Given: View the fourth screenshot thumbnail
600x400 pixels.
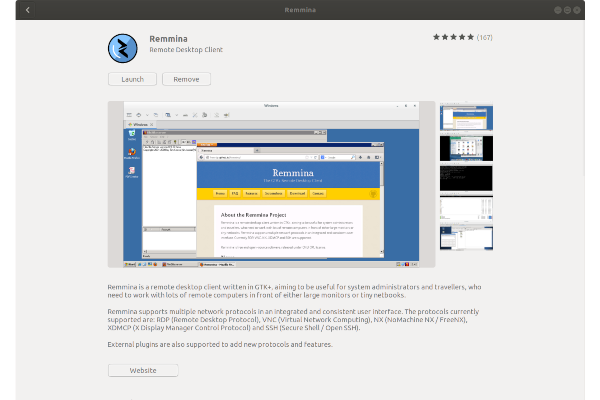Looking at the screenshot, I should [x=466, y=208].
